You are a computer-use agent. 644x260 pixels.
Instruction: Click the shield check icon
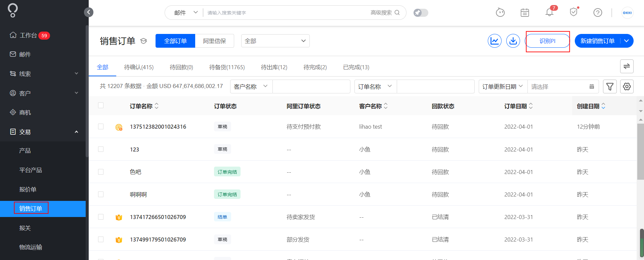573,12
